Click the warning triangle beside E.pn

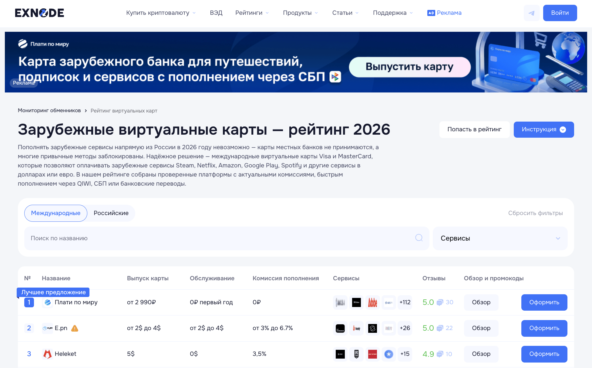[x=75, y=328]
